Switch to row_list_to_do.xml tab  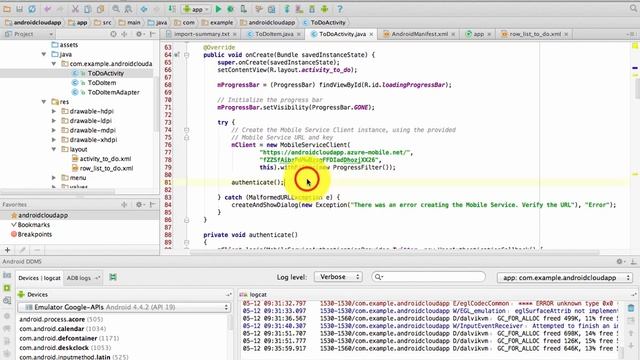coord(535,34)
